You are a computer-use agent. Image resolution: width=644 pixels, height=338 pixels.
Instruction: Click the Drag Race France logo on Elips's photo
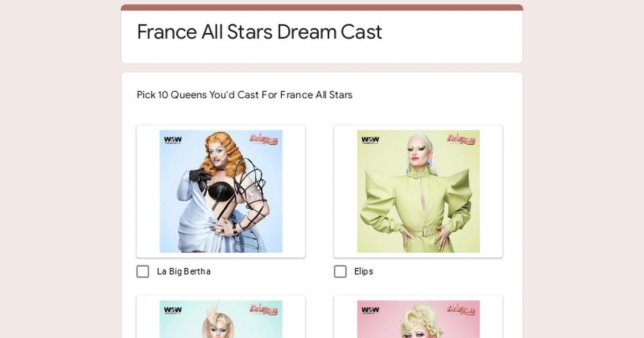(x=462, y=138)
